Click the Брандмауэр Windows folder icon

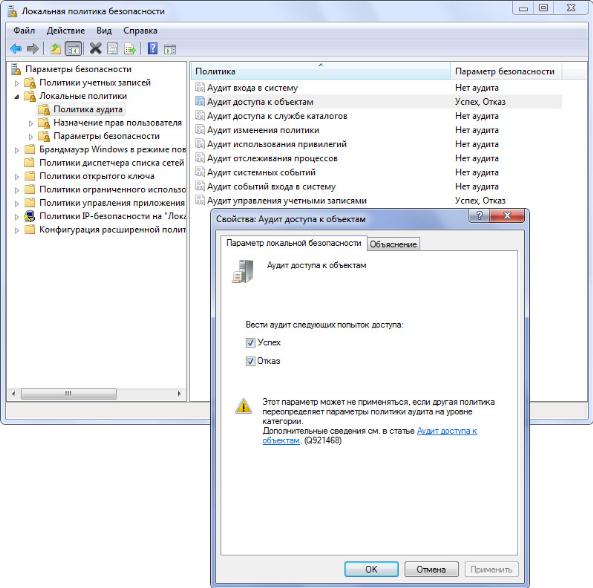tap(29, 149)
